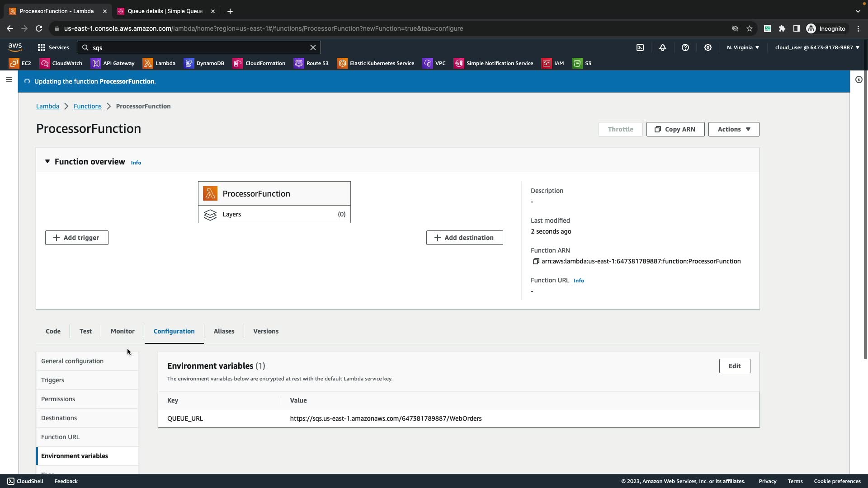Screen dimensions: 868x488
Task: Open the notifications bell
Action: [663, 47]
